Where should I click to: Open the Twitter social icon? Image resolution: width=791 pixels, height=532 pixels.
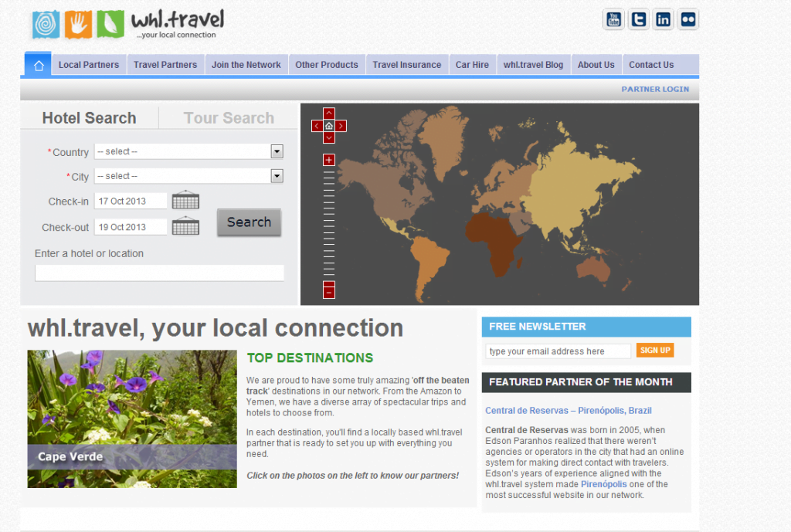pos(638,19)
